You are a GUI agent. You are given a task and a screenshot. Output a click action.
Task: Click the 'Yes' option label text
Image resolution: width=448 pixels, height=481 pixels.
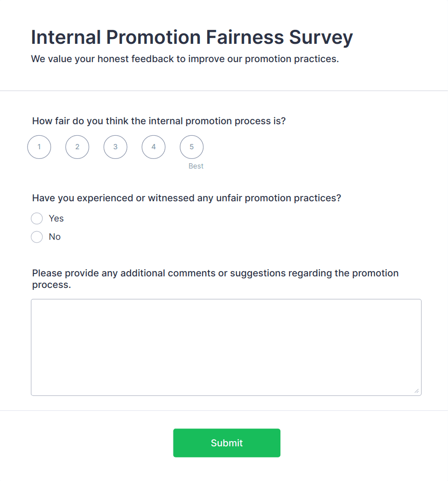coord(56,219)
